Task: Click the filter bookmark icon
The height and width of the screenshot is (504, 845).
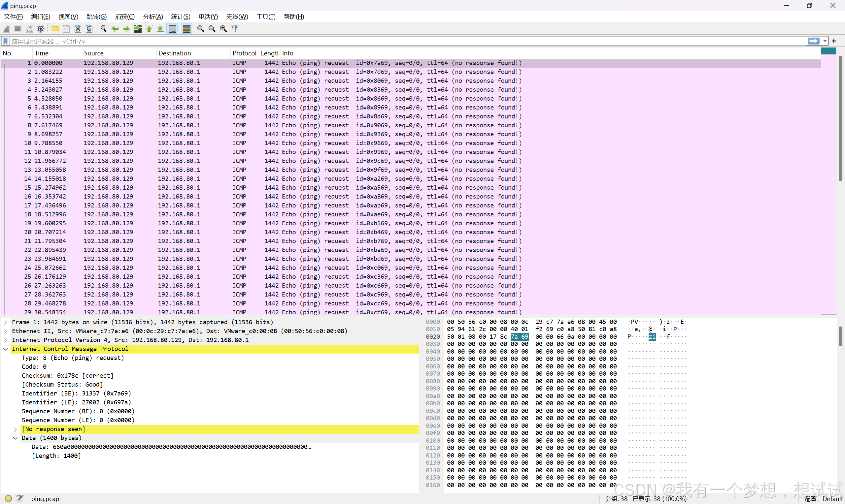Action: pyautogui.click(x=5, y=41)
